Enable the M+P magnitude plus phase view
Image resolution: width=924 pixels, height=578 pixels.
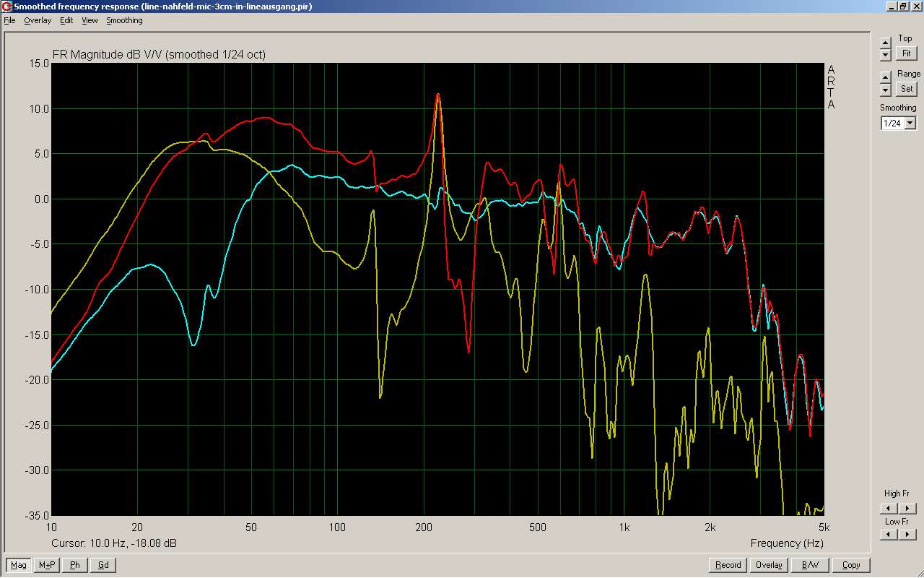point(47,565)
